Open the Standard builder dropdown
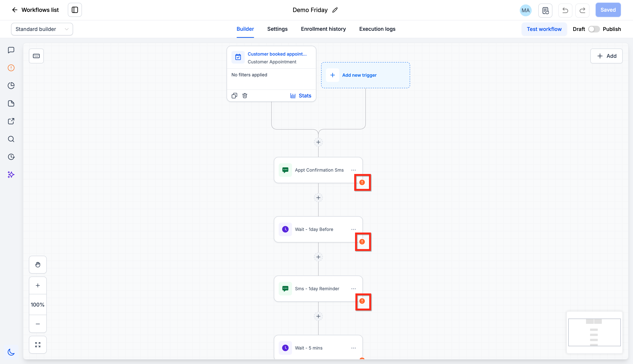Image resolution: width=633 pixels, height=364 pixels. tap(42, 29)
